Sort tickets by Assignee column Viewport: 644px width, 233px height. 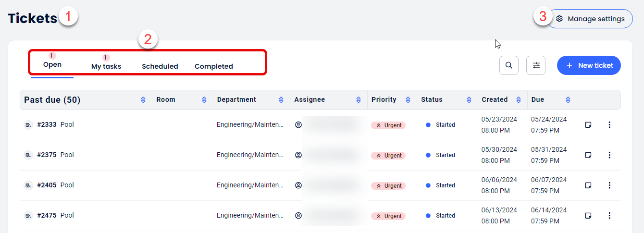pos(359,100)
